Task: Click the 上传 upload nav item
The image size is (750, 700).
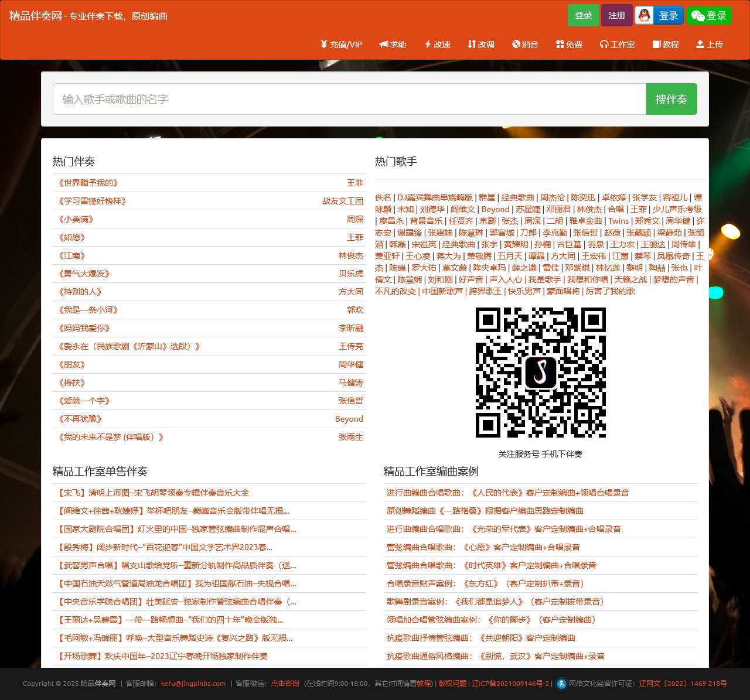Action: [x=709, y=45]
